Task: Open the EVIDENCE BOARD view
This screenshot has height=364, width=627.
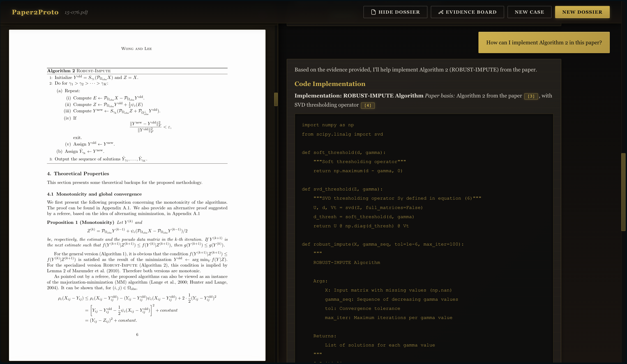Action: pyautogui.click(x=467, y=12)
